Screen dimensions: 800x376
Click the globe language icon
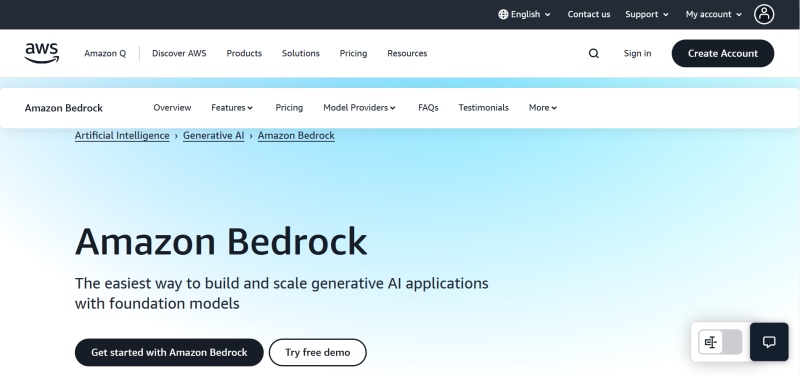pyautogui.click(x=503, y=14)
